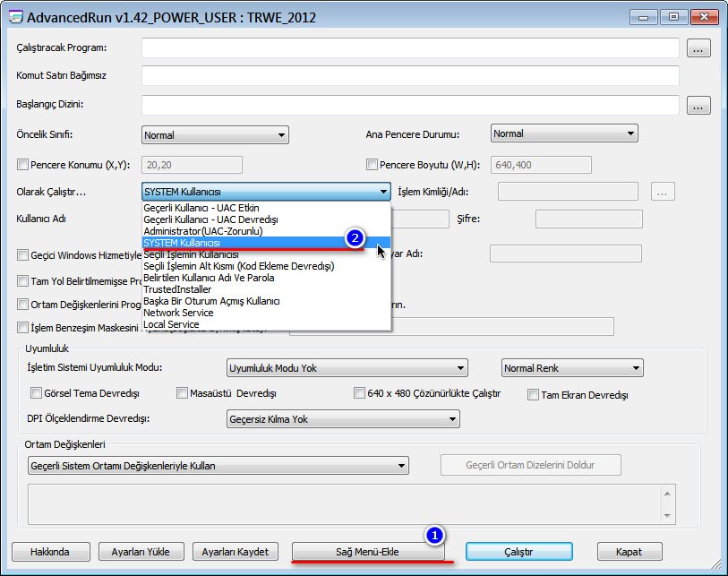
Task: Click the Ayarları Kaydet button
Action: 236,552
